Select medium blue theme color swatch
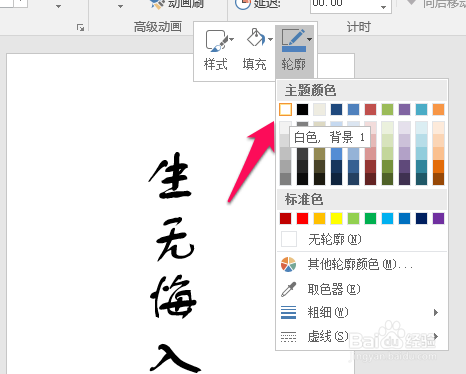Image resolution: width=466 pixels, height=374 pixels. coord(354,109)
